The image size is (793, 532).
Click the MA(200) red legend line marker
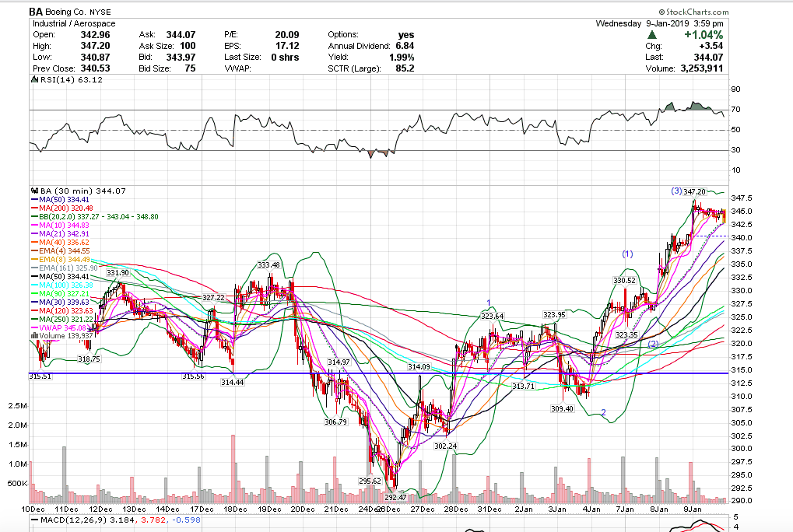[33, 208]
